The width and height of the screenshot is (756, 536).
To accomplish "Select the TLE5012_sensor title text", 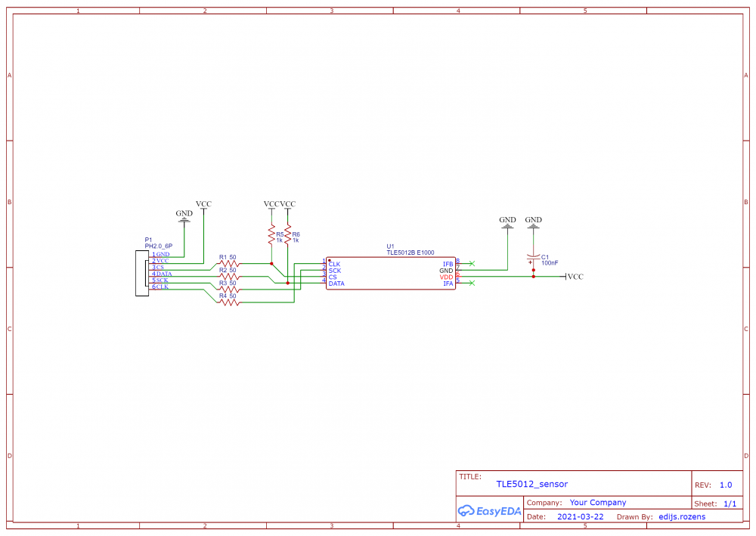I will pyautogui.click(x=533, y=484).
